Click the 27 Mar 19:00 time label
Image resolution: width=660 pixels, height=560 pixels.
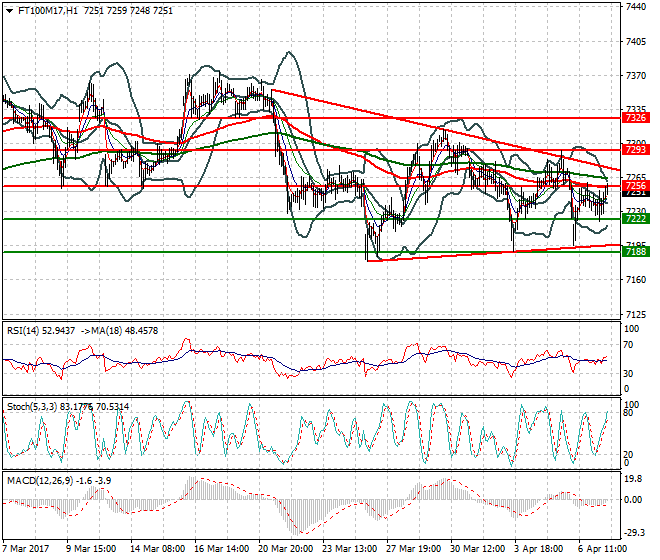click(x=414, y=549)
